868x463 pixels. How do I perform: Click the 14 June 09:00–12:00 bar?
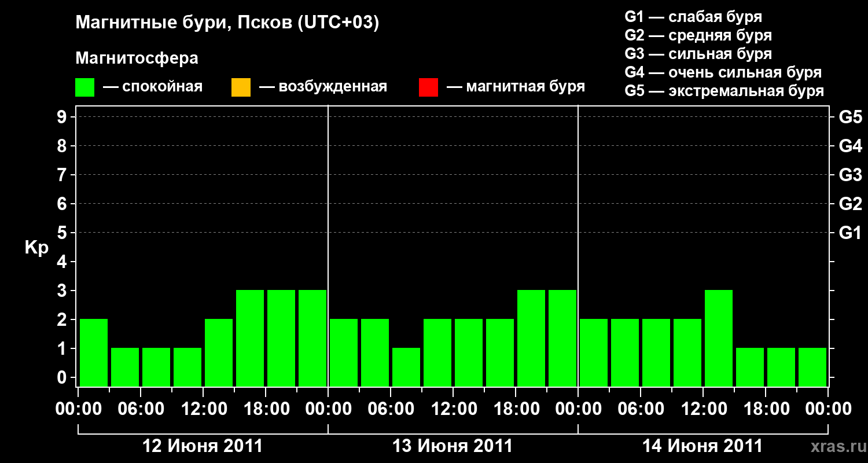click(687, 352)
